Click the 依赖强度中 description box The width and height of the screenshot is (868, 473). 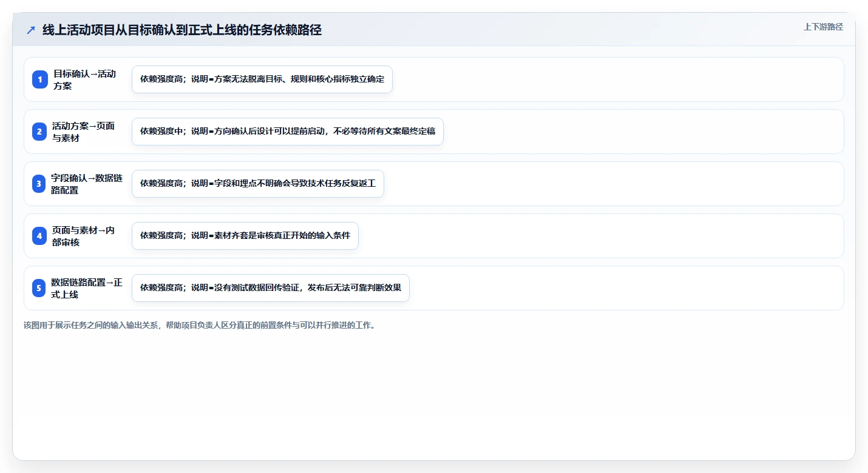288,132
